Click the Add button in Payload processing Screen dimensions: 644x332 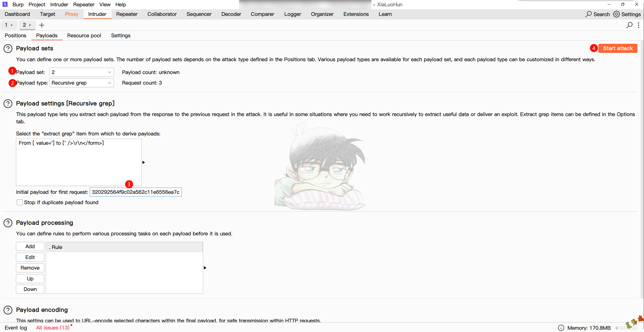pos(30,246)
